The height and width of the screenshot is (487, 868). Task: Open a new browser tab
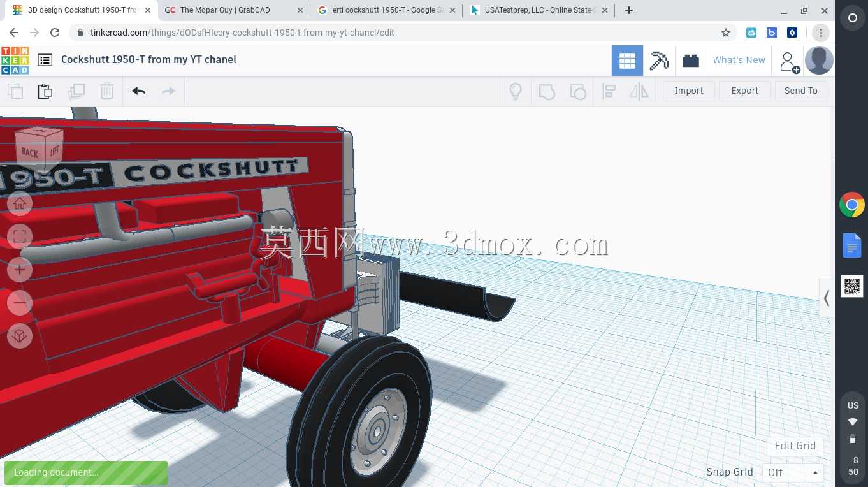629,10
